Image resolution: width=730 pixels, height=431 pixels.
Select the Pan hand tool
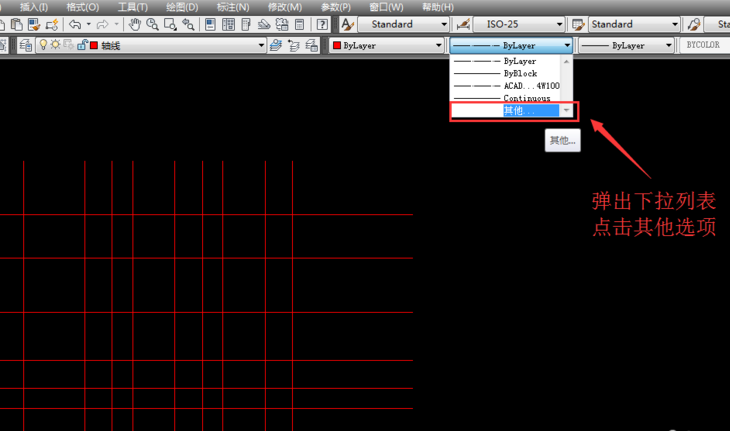(x=135, y=24)
